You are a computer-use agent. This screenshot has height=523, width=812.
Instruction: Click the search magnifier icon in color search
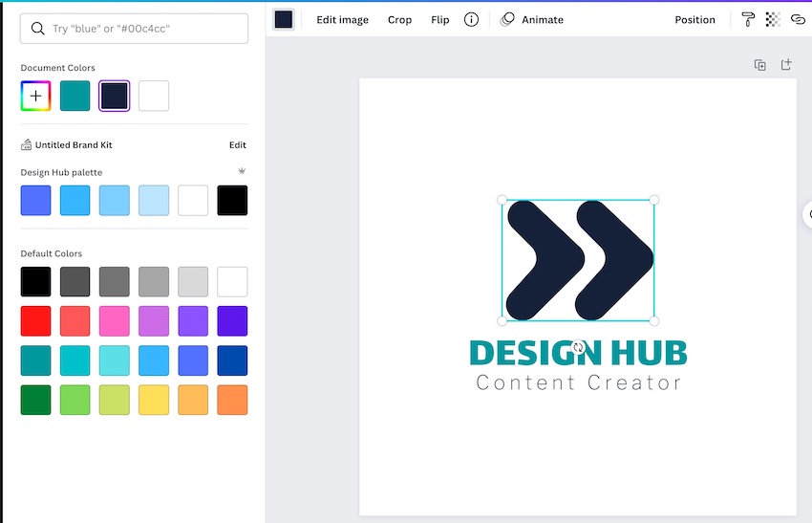[37, 29]
